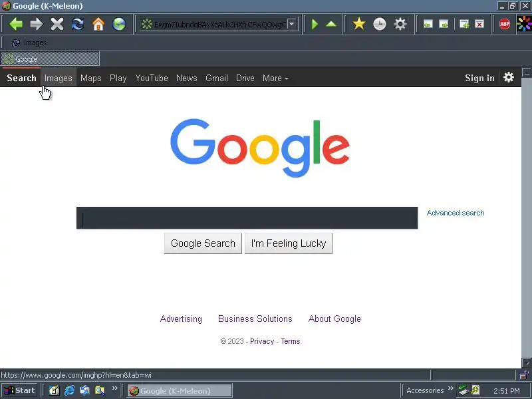Click the network tray icon
This screenshot has height=399, width=532.
(463, 390)
